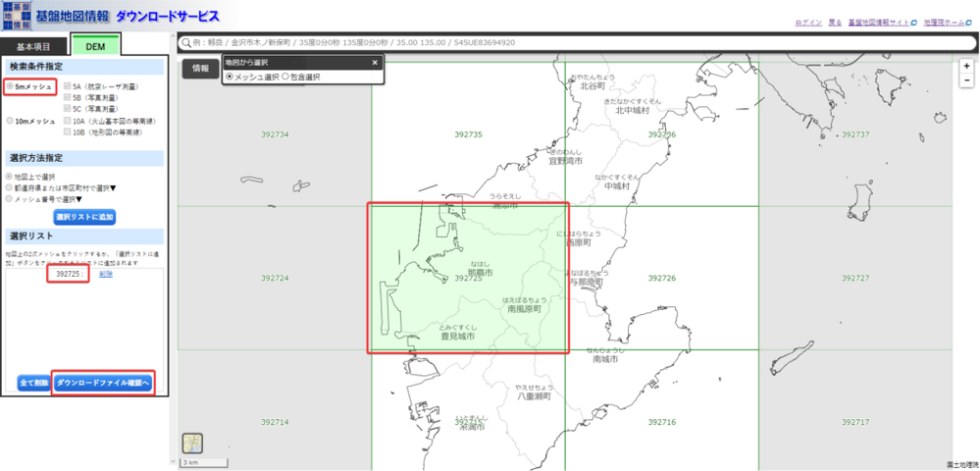Open the base map layer switcher thumbnail
Image resolution: width=980 pixels, height=471 pixels.
click(x=192, y=444)
